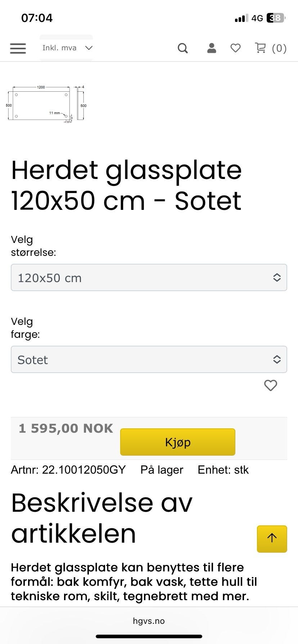Open the size selector 120x50 cm
Screen dimensions: 298x644
pos(149,277)
